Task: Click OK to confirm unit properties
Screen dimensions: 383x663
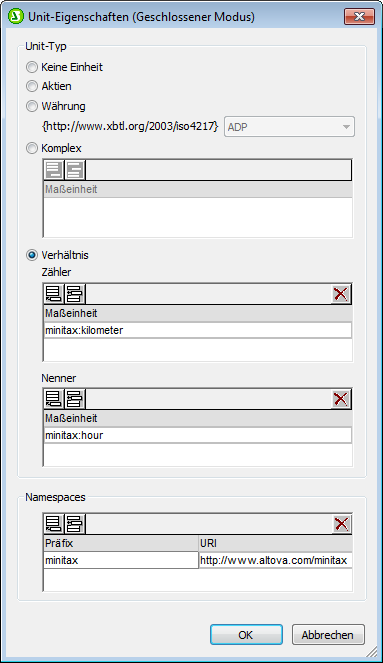Action: pyautogui.click(x=246, y=635)
